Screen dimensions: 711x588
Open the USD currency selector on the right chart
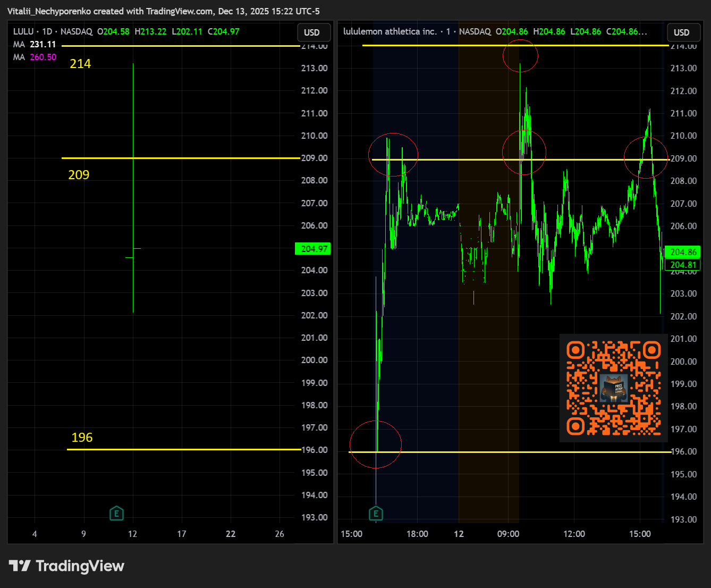tap(683, 32)
